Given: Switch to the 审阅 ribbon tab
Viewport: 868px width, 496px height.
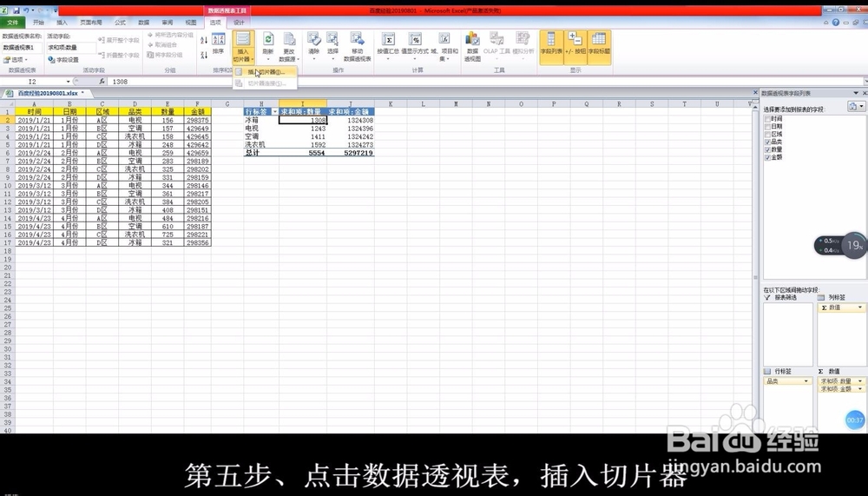Looking at the screenshot, I should coord(168,23).
